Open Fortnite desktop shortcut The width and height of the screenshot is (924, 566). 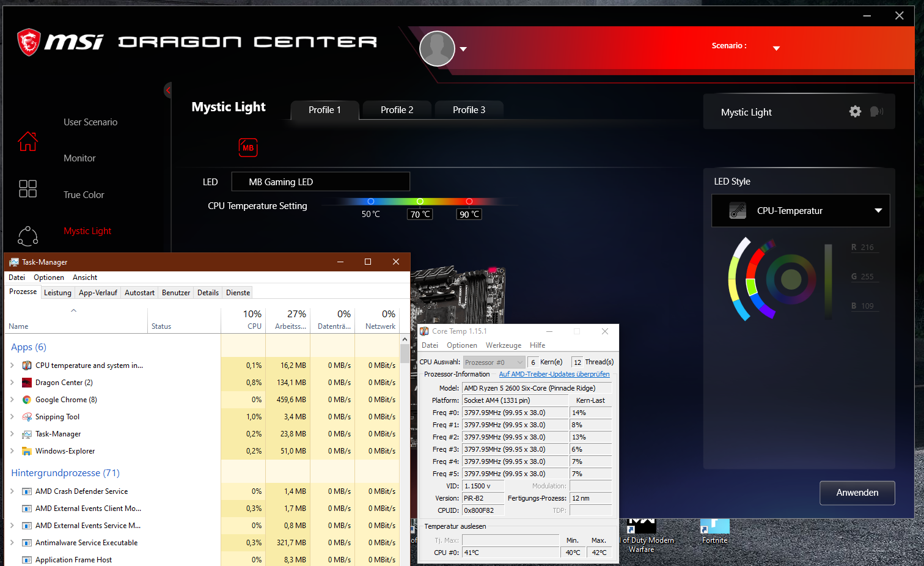714,532
